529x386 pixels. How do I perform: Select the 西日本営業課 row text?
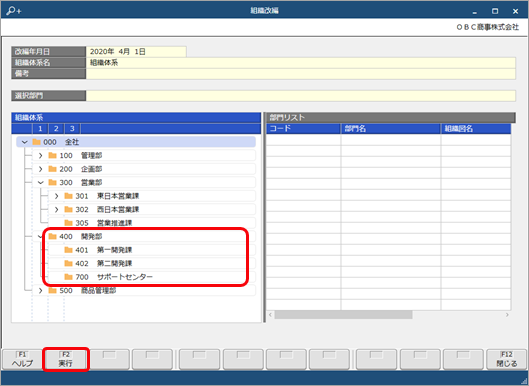click(x=118, y=210)
